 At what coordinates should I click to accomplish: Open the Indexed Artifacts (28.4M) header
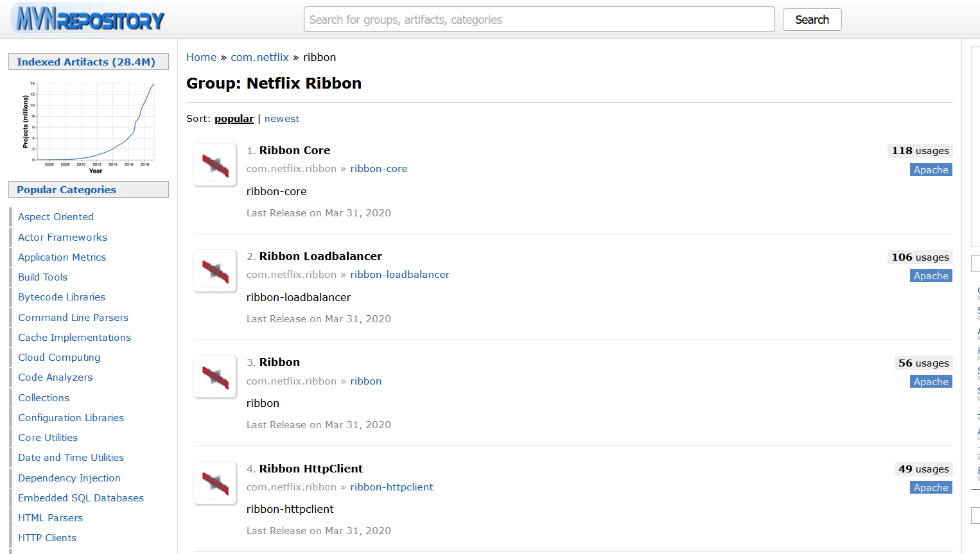(89, 62)
